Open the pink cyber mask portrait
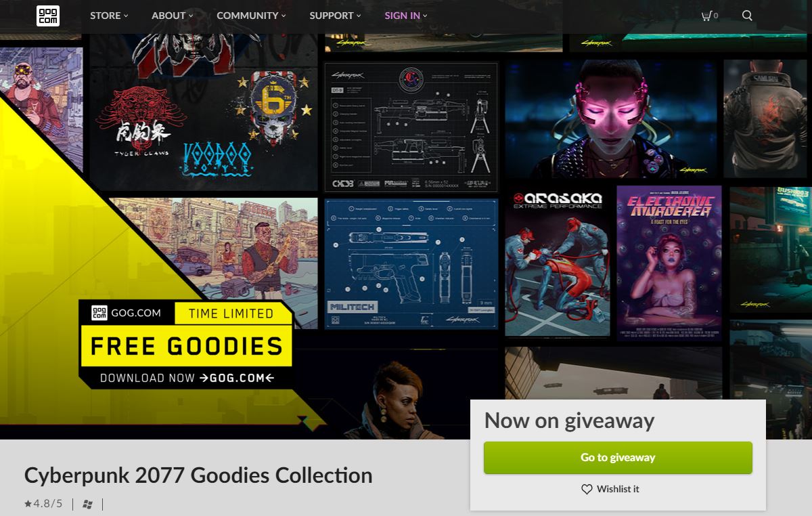 611,119
